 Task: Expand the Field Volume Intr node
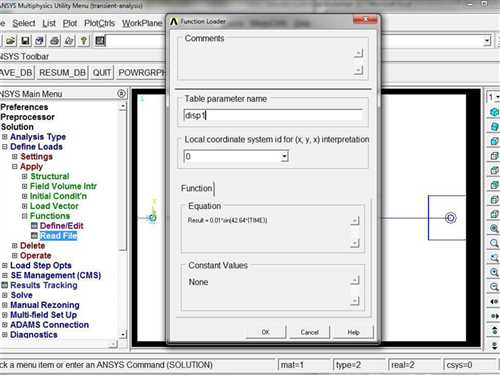tap(25, 186)
